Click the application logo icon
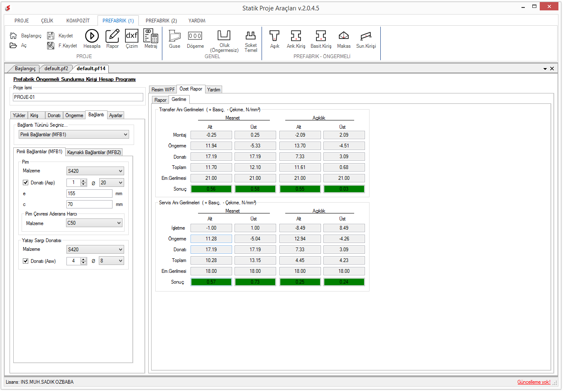The height and width of the screenshot is (392, 563). [7, 8]
